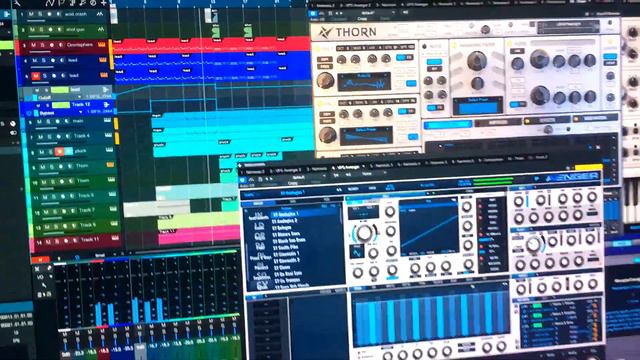This screenshot has height=360, width=640.
Task: Click the Thorn logo
Action: pos(347,32)
